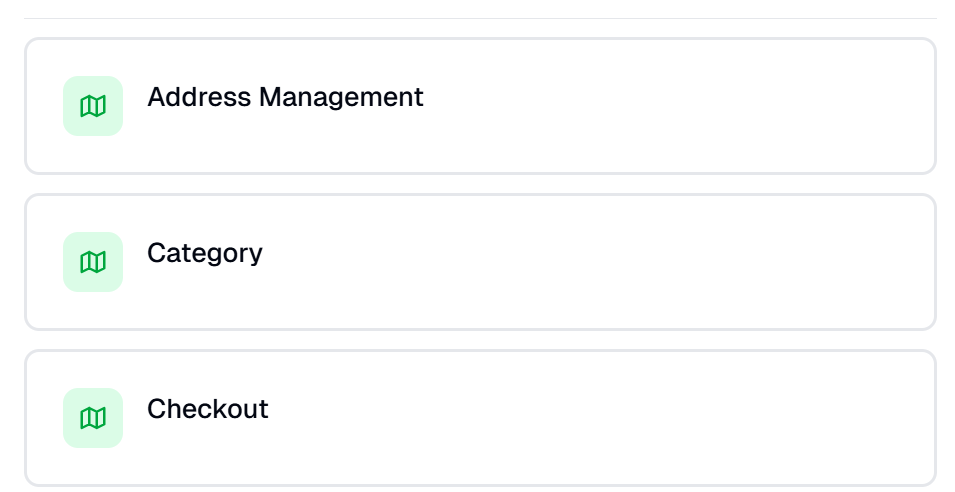
Task: Open the Checkout title link
Action: point(207,409)
